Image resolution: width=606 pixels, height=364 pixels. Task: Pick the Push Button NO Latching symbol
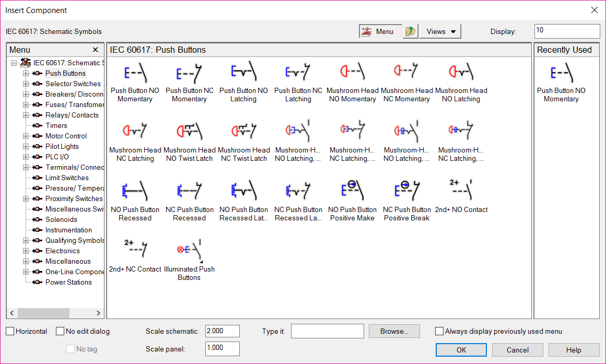coord(243,73)
